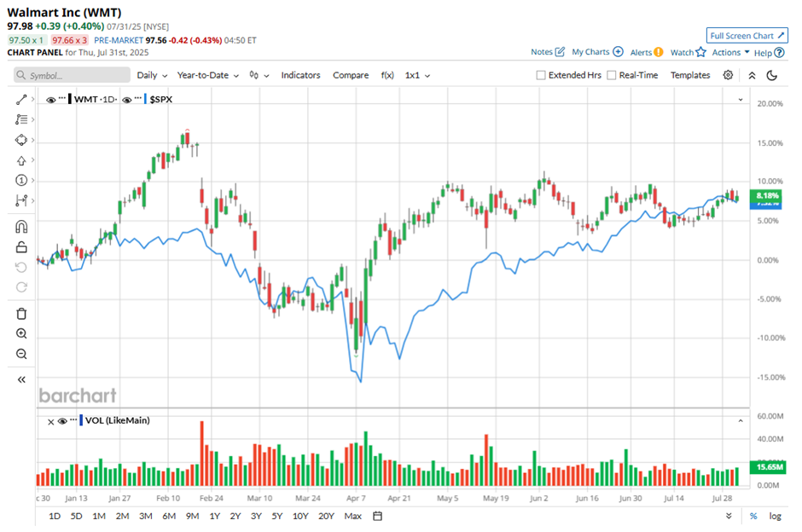This screenshot has height=532, width=802.
Task: Toggle the lock drawings padlock
Action: (x=21, y=247)
